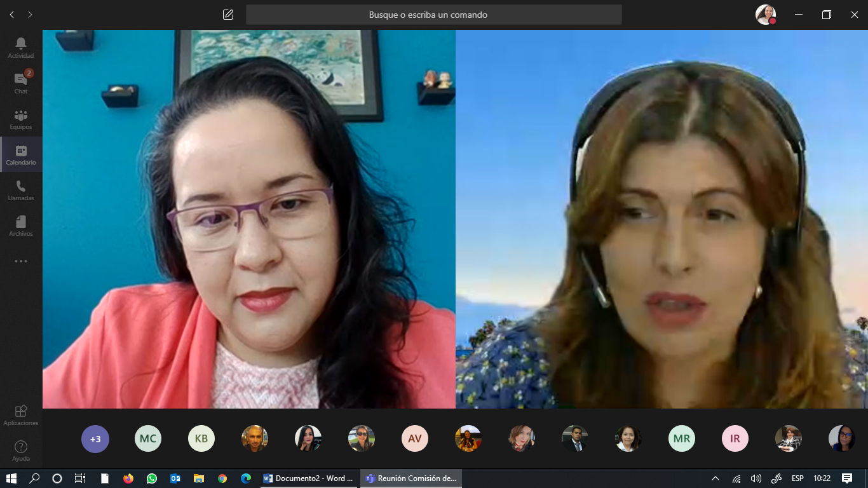Launch Firefox from the taskbar
Viewport: 868px width, 488px height.
pos(128,478)
